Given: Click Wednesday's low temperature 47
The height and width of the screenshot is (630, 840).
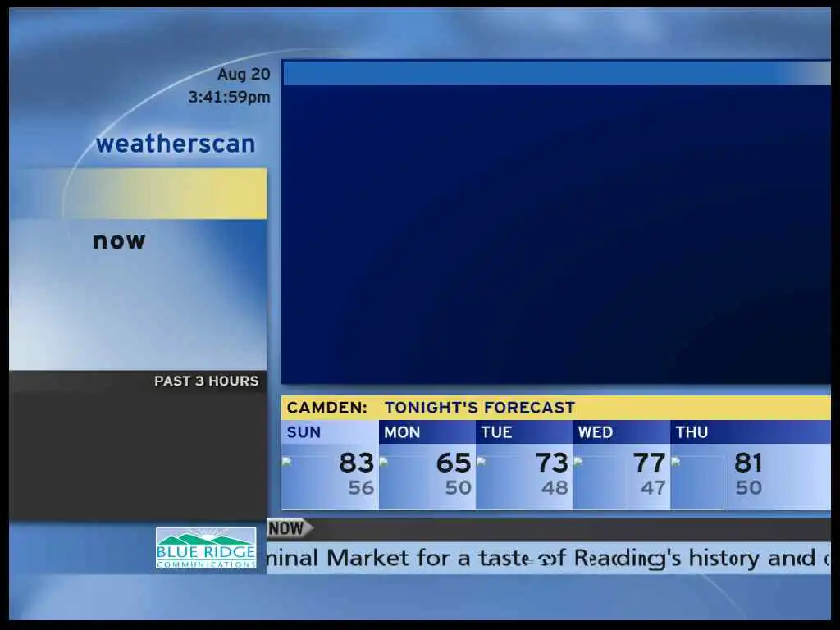Looking at the screenshot, I should pyautogui.click(x=654, y=488).
